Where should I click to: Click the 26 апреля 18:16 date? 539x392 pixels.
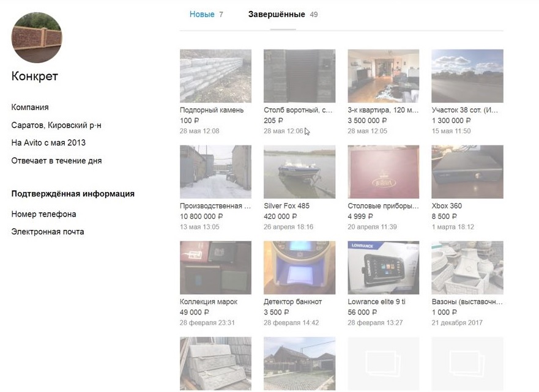[x=288, y=227]
